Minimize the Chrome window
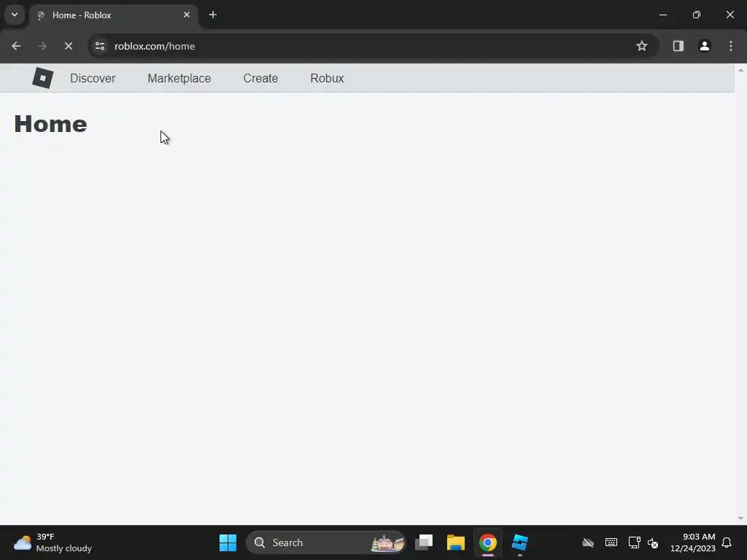747x560 pixels. [x=663, y=15]
